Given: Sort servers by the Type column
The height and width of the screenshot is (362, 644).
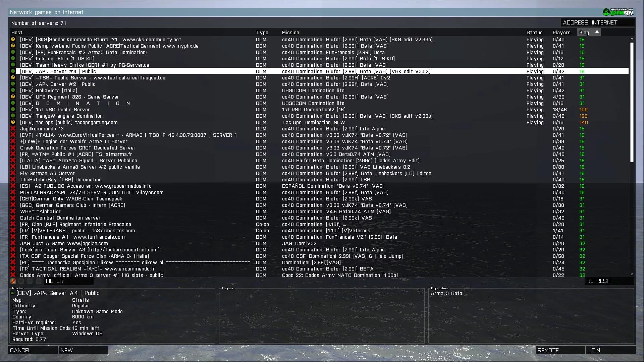Looking at the screenshot, I should 262,33.
